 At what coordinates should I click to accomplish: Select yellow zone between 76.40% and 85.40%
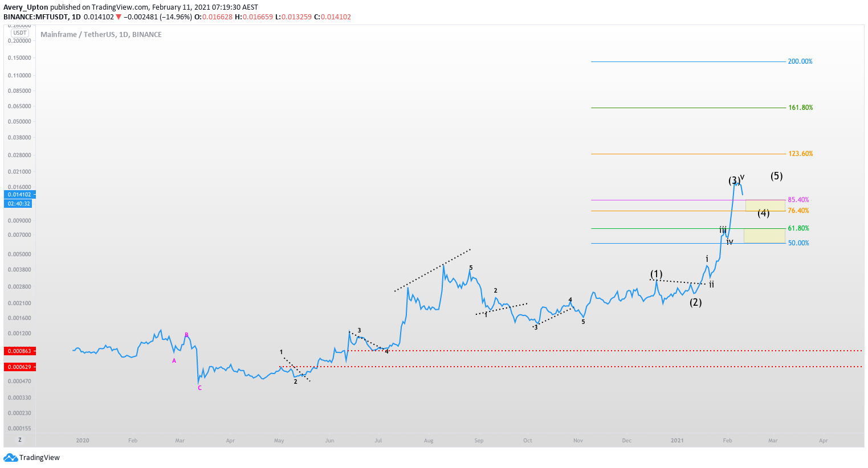pos(765,206)
